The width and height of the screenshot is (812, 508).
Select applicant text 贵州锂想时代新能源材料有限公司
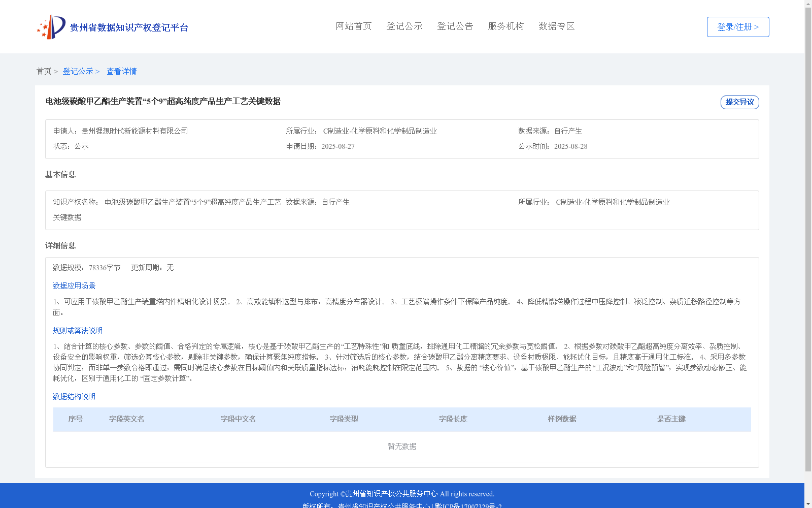[134, 131]
